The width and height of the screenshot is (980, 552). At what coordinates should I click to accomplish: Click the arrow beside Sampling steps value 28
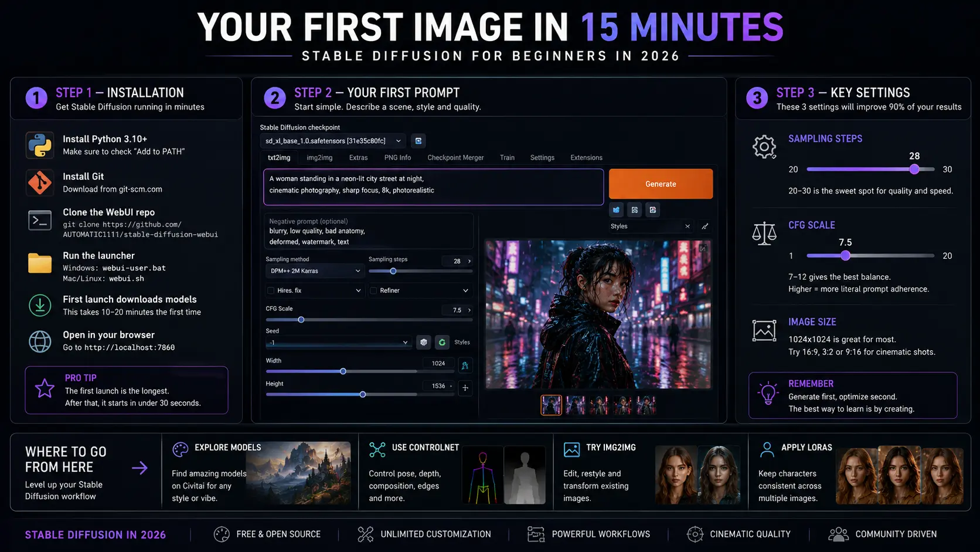tap(469, 261)
